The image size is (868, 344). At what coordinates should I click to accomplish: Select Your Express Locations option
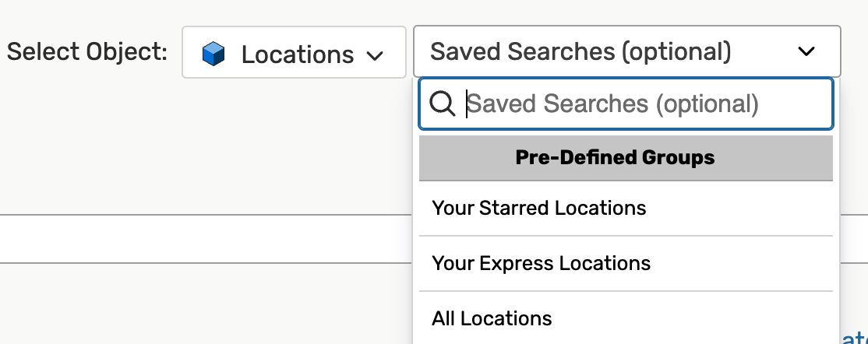[x=542, y=263]
